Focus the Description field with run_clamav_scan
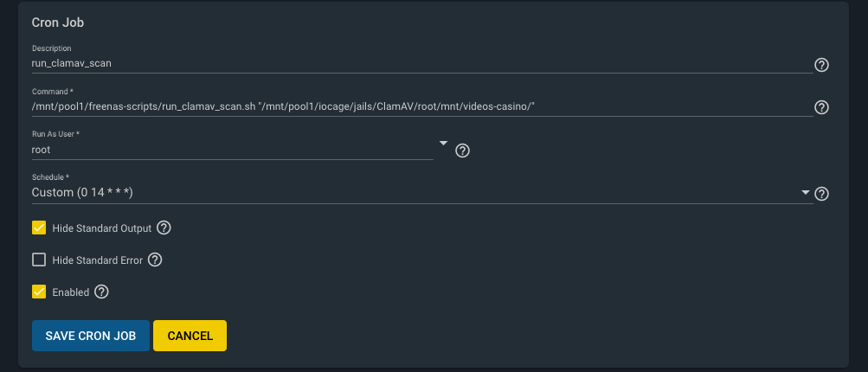This screenshot has width=868, height=372. pyautogui.click(x=421, y=63)
